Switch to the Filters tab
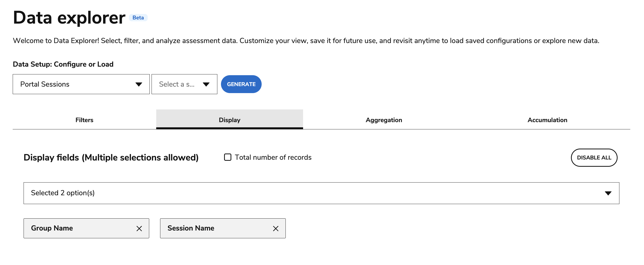The image size is (644, 265). 84,120
